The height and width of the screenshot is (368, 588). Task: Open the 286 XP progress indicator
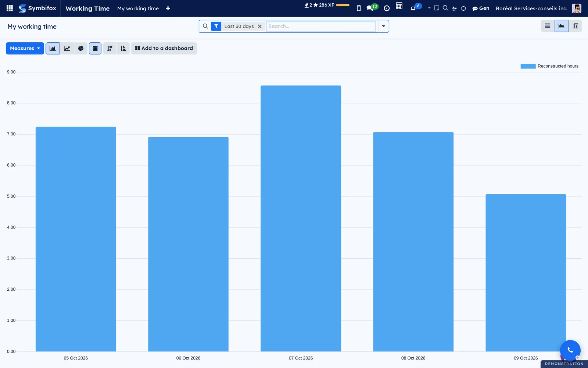327,5
